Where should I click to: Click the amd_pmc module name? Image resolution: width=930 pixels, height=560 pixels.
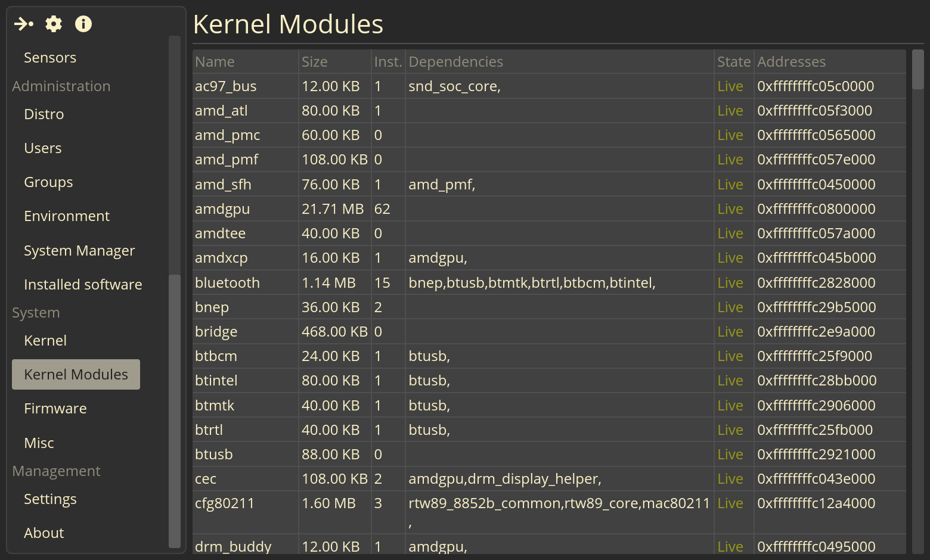[x=227, y=136]
